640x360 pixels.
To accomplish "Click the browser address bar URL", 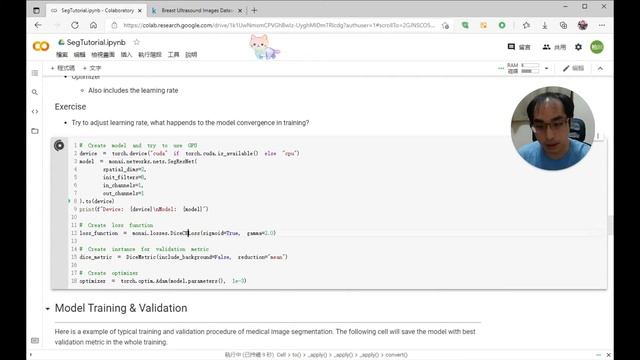I will coord(279,25).
